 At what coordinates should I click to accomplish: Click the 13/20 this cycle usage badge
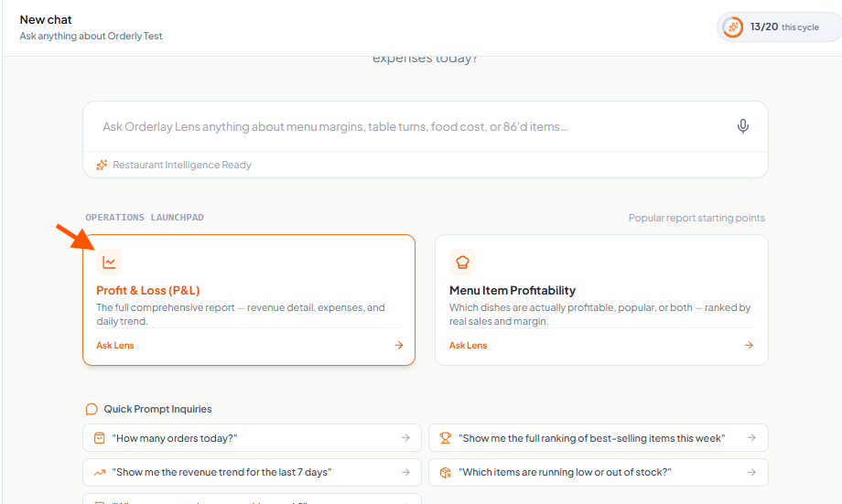779,27
